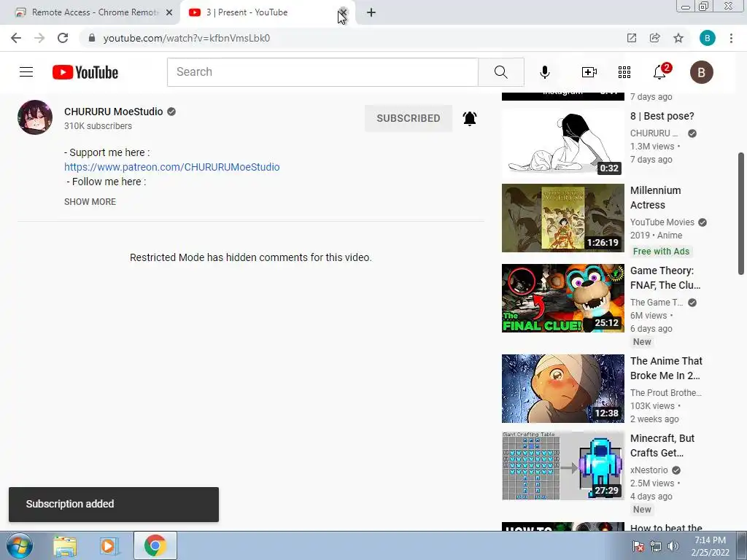Screen dimensions: 747x560
Task: Open the Minecraft crafting table thumbnail
Action: click(562, 466)
